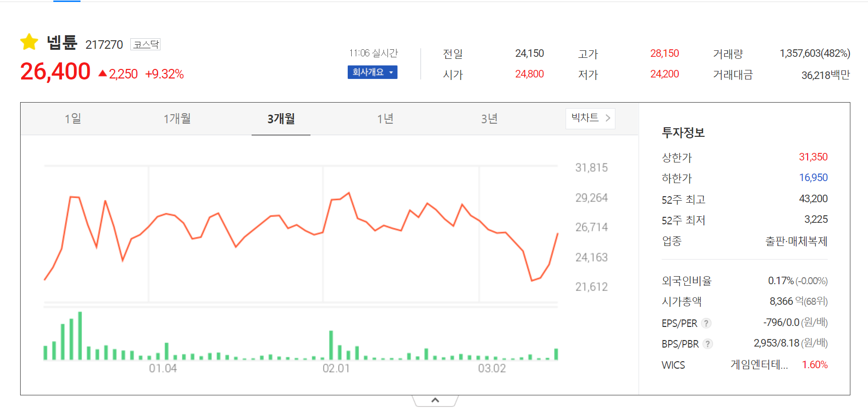Image resolution: width=868 pixels, height=417 pixels.
Task: Click the current price 26,400
Action: [x=55, y=72]
